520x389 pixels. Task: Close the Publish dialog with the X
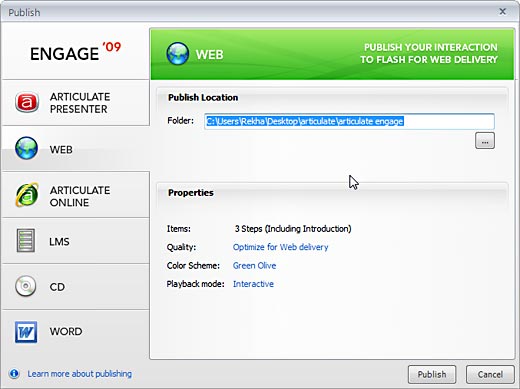click(x=503, y=12)
